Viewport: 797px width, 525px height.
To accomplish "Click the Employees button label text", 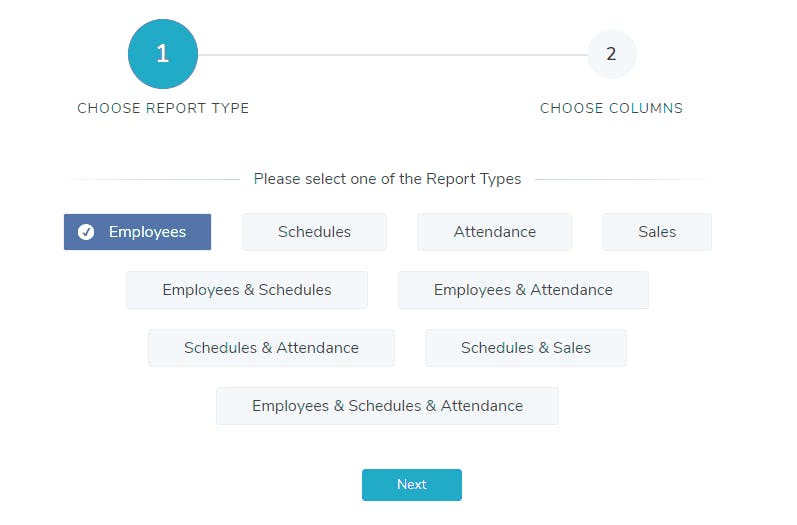I will (x=147, y=232).
